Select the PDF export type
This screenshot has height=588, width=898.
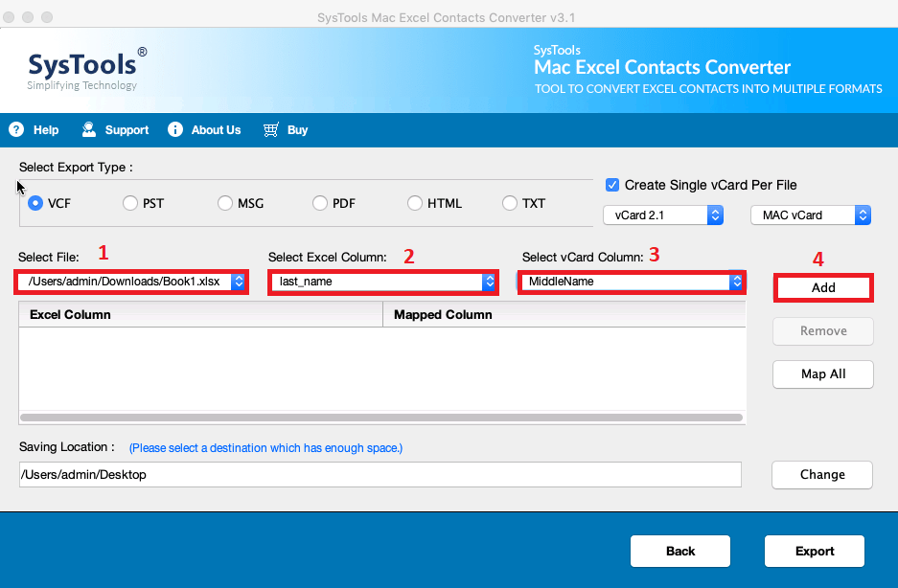tap(319, 202)
